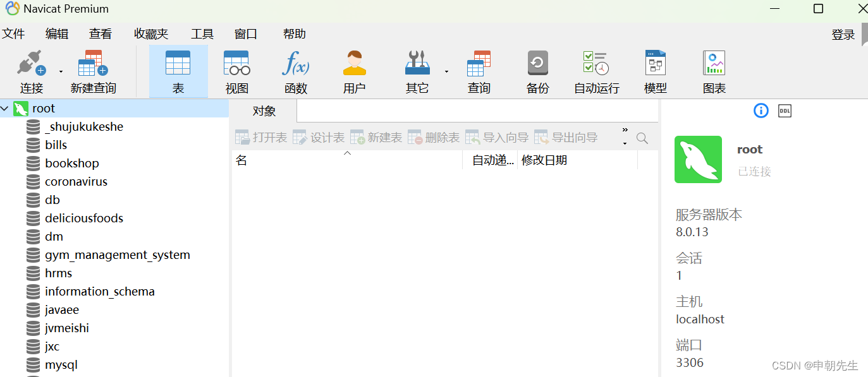
Task: Click the 登录 login button
Action: point(843,35)
